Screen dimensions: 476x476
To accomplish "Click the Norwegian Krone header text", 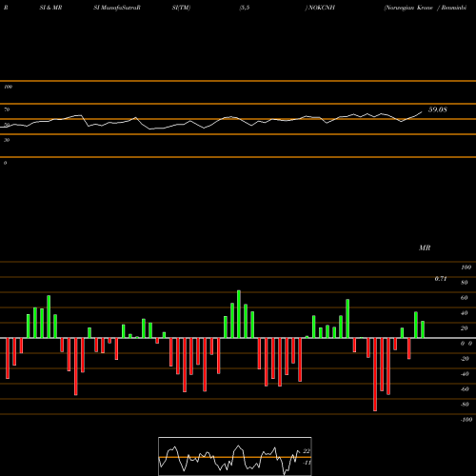I will point(408,8).
